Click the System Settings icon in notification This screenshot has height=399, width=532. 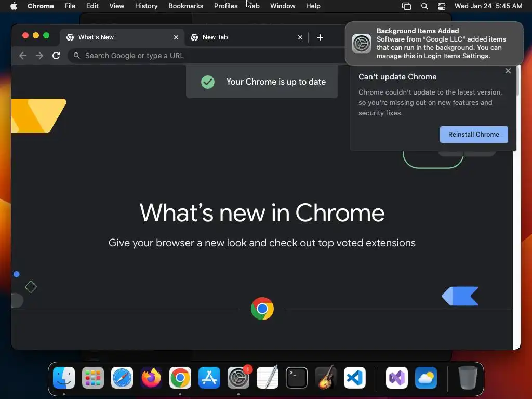362,44
